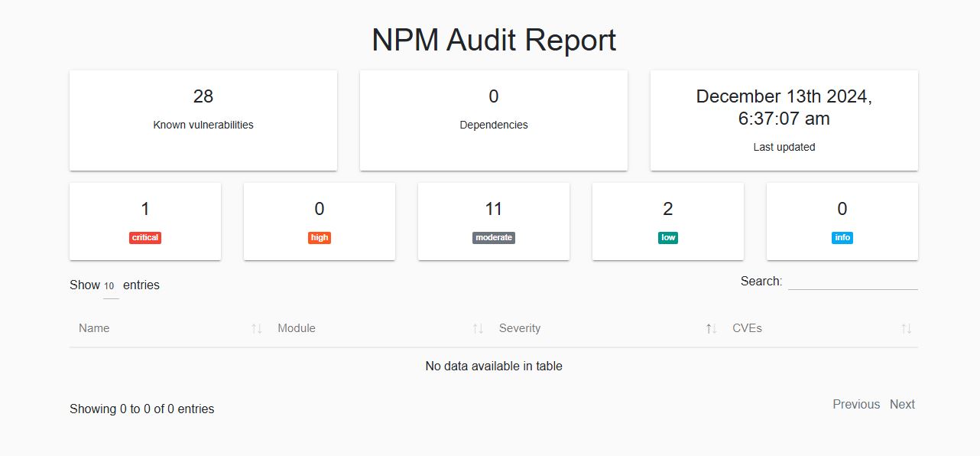Select the Dependencies count card

coord(494,121)
